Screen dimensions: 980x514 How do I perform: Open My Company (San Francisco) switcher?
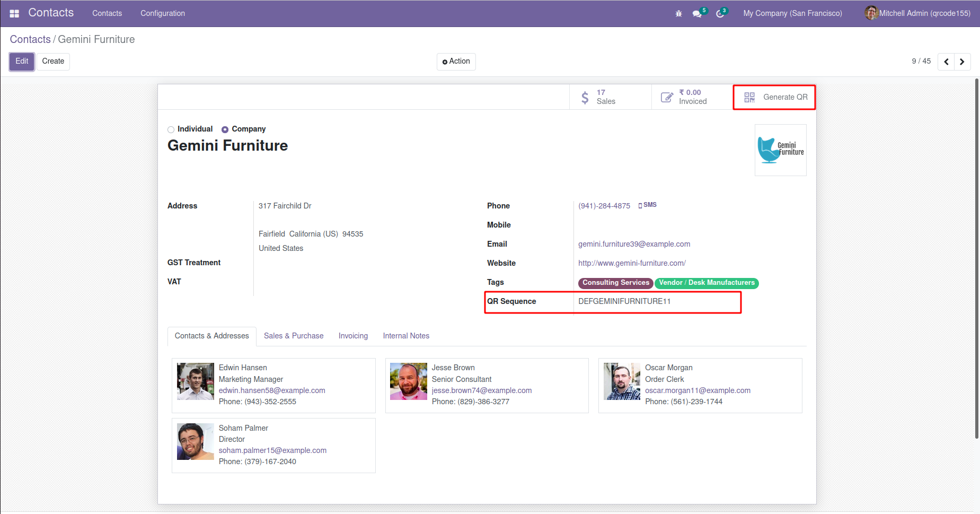coord(792,13)
